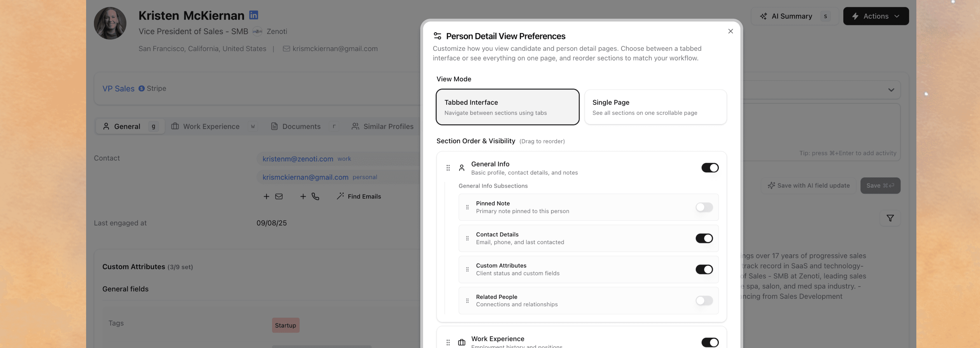Open the Actions dropdown menu
980x348 pixels.
pyautogui.click(x=875, y=16)
